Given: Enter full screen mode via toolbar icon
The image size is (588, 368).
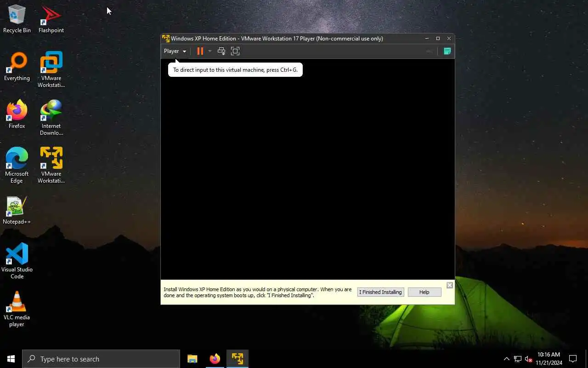Looking at the screenshot, I should [235, 51].
